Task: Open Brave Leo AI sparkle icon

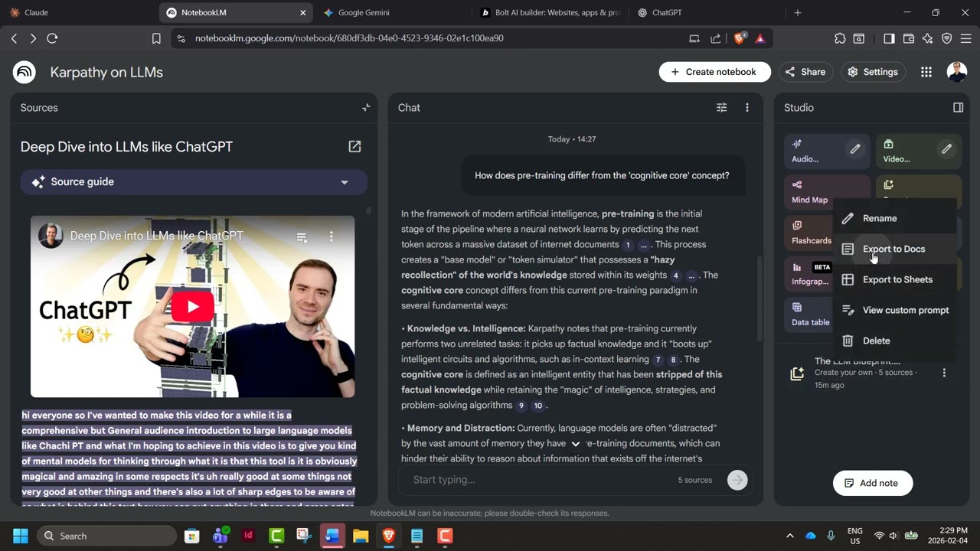Action: (x=928, y=38)
